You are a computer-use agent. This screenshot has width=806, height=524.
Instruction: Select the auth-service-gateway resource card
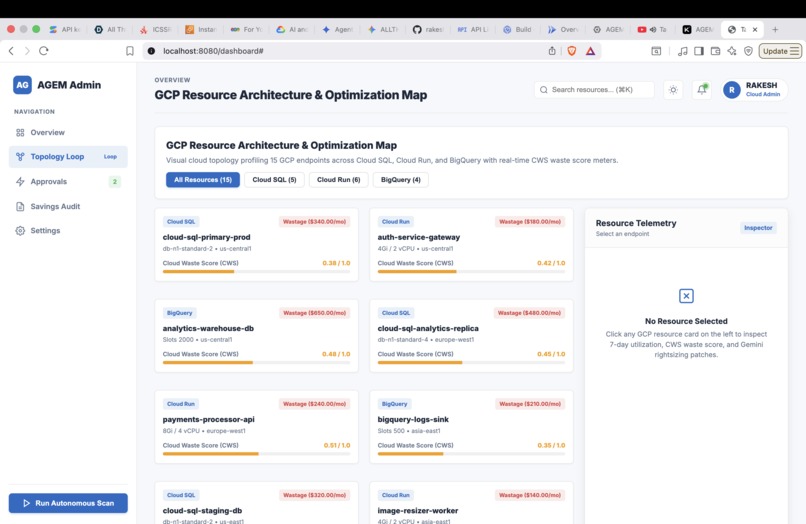[x=471, y=245]
